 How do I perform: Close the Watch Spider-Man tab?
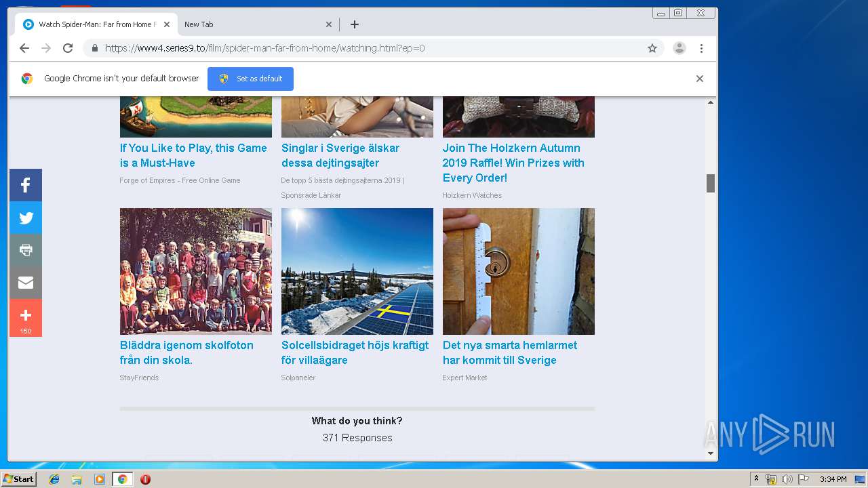[167, 24]
